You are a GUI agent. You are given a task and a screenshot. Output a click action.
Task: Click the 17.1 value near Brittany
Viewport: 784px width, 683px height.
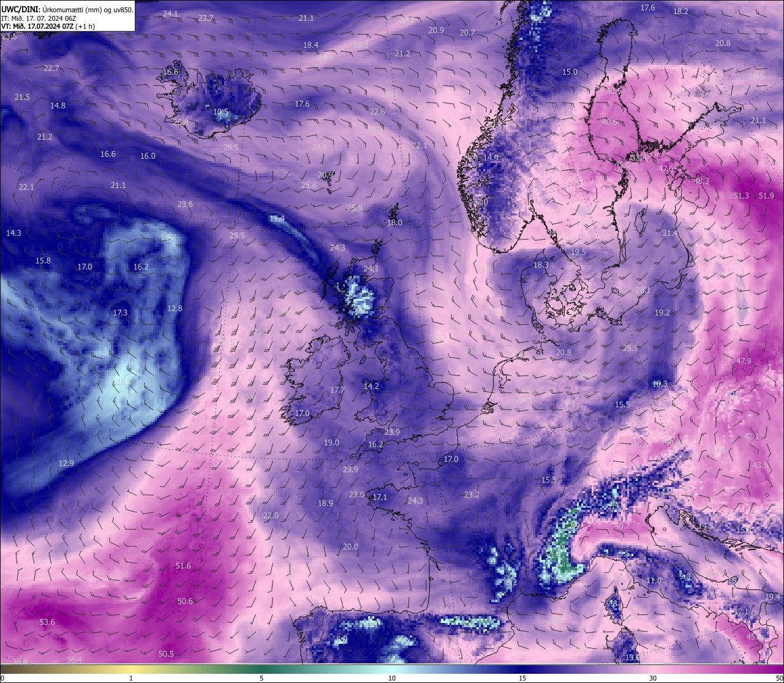coord(380,497)
